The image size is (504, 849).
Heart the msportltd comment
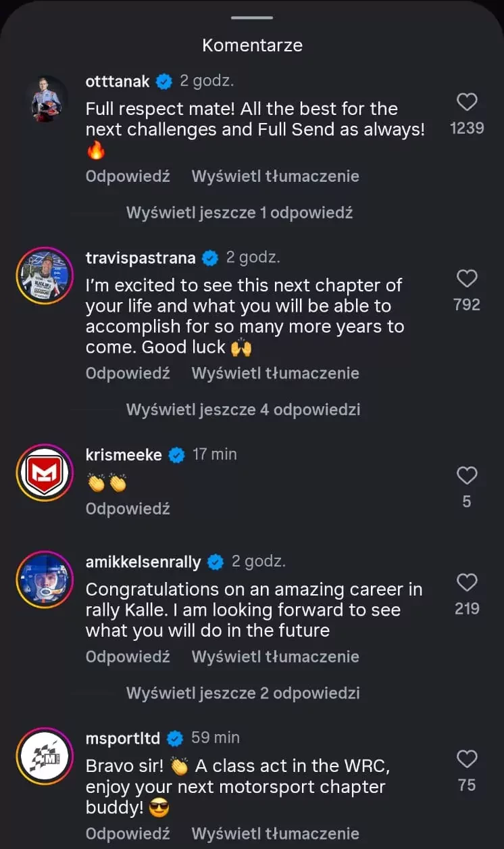pos(467,759)
